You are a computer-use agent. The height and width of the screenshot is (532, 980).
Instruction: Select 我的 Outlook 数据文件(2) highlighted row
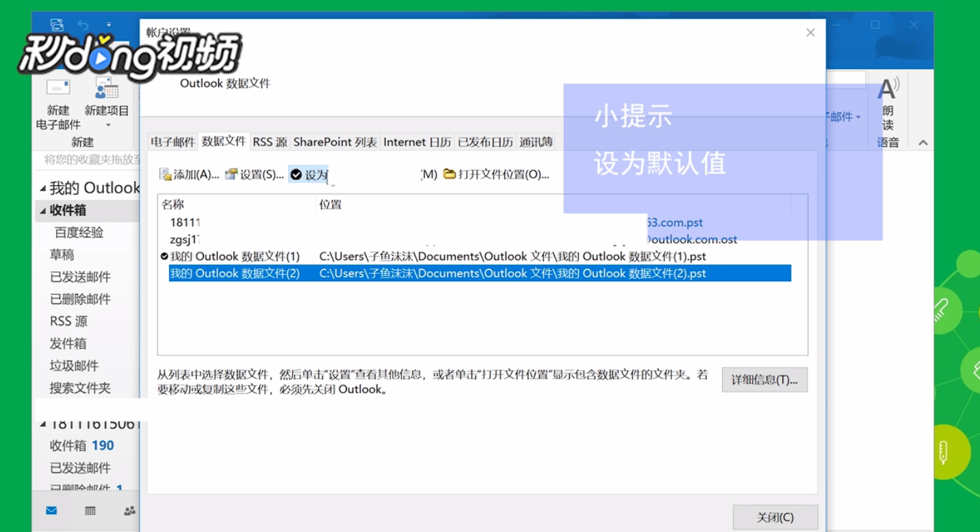point(480,274)
